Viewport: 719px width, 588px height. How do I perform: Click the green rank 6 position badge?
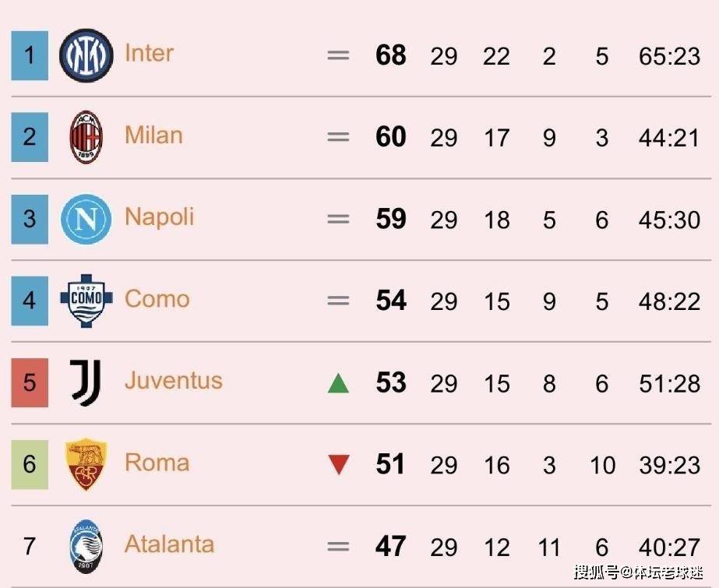[30, 464]
